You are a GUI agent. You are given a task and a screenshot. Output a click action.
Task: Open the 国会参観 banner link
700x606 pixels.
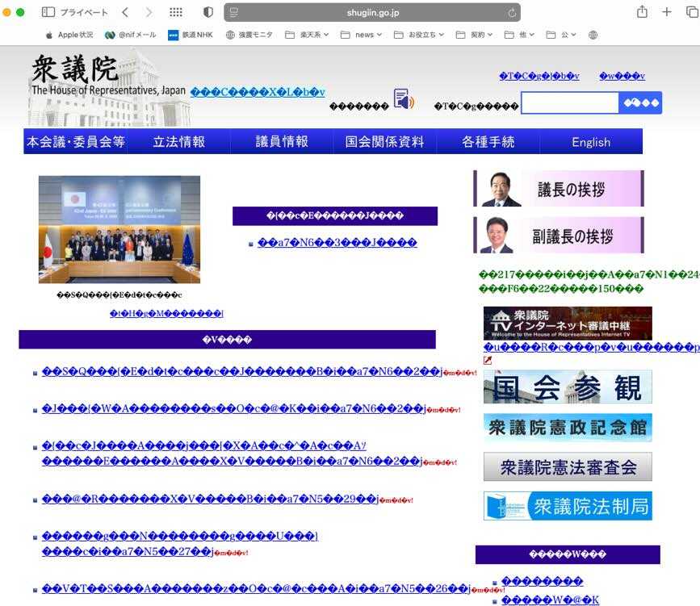coord(568,387)
